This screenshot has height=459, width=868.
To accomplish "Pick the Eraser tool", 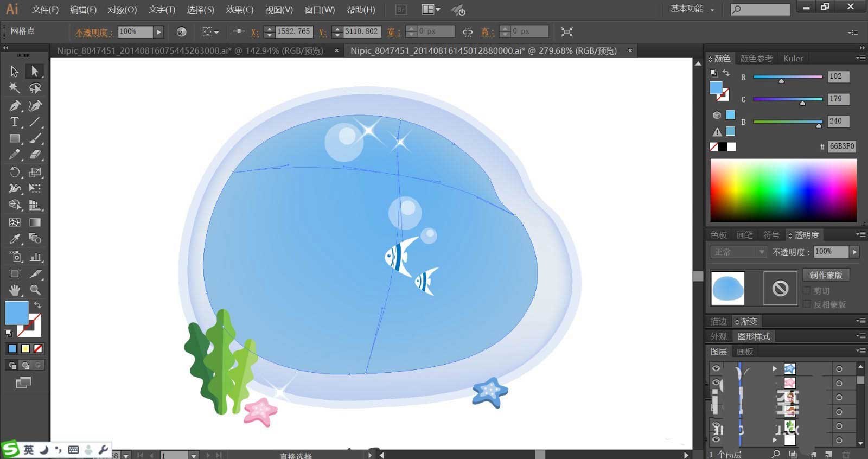I will pos(35,155).
